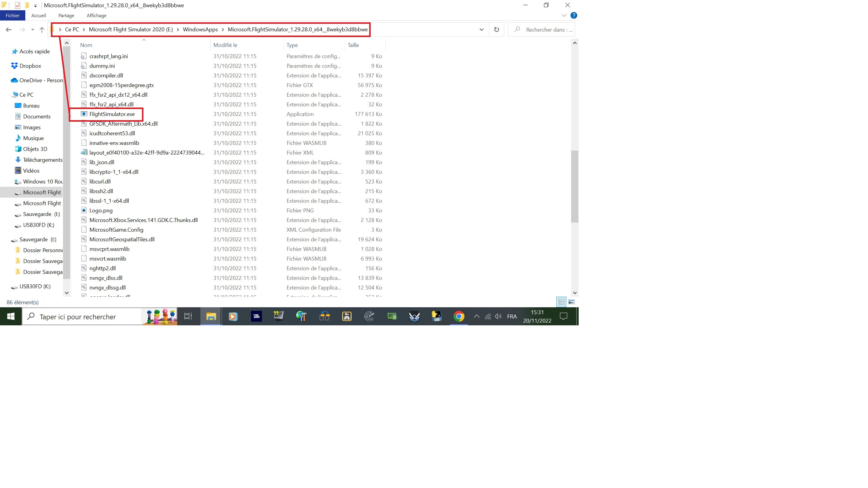This screenshot has width=868, height=488.
Task: Open the quick access toolbar customize dropdown
Action: click(35, 6)
